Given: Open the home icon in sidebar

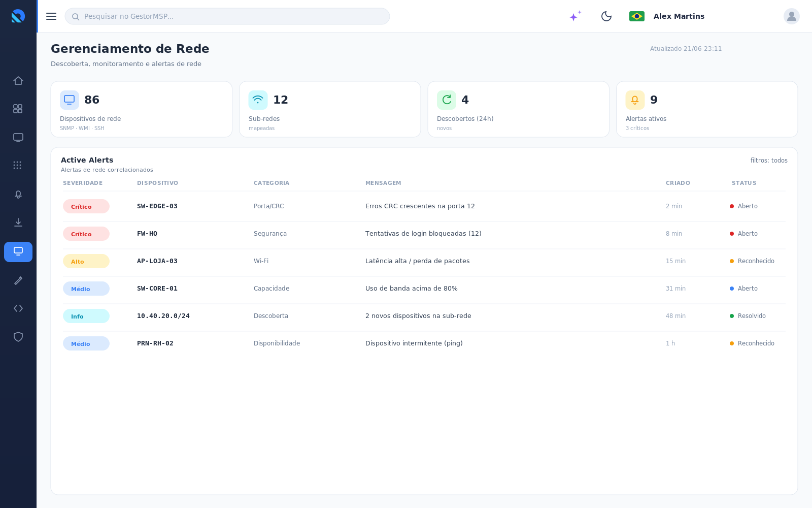Looking at the screenshot, I should [x=18, y=81].
